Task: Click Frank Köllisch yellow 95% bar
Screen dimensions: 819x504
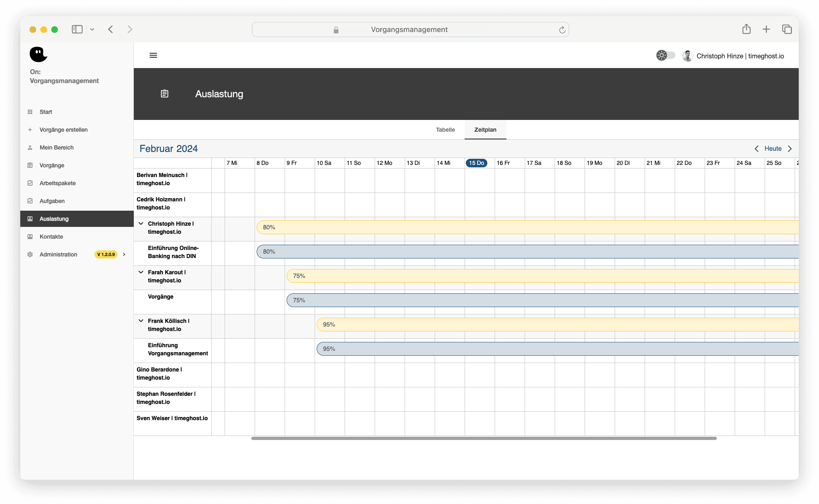Action: pos(557,325)
